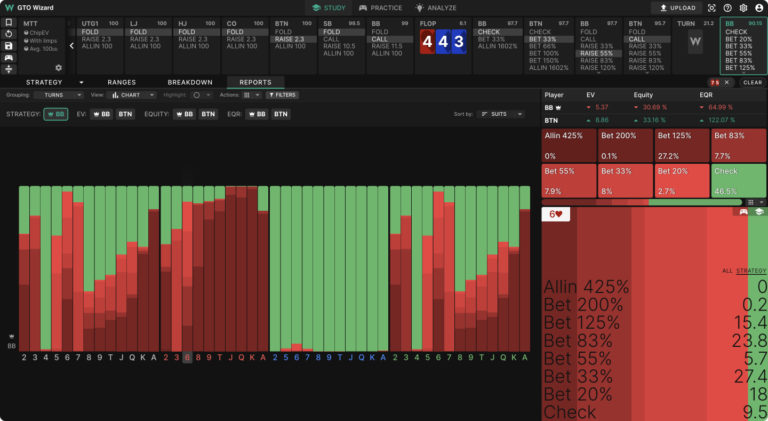
Task: Select the REPORTS tab
Action: pos(255,82)
